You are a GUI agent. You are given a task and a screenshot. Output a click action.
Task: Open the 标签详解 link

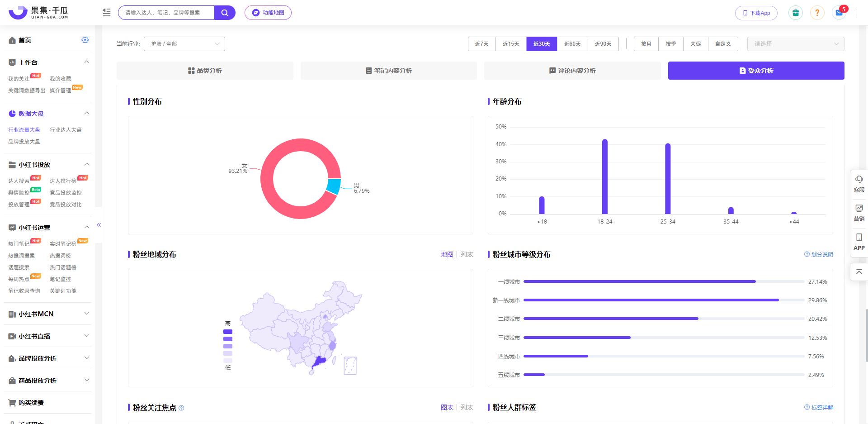[818, 407]
